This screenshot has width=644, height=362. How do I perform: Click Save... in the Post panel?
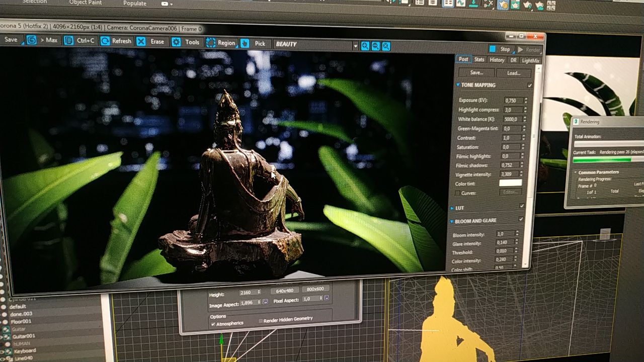[476, 72]
